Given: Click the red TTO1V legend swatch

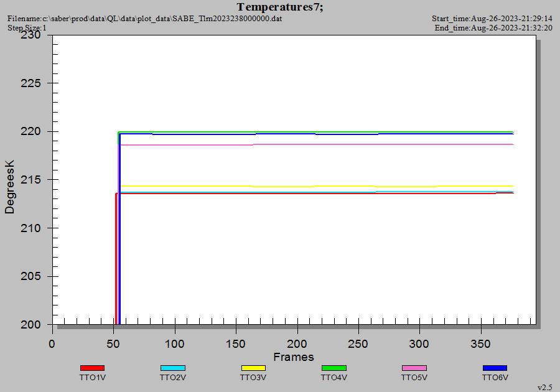Looking at the screenshot, I should (x=92, y=368).
